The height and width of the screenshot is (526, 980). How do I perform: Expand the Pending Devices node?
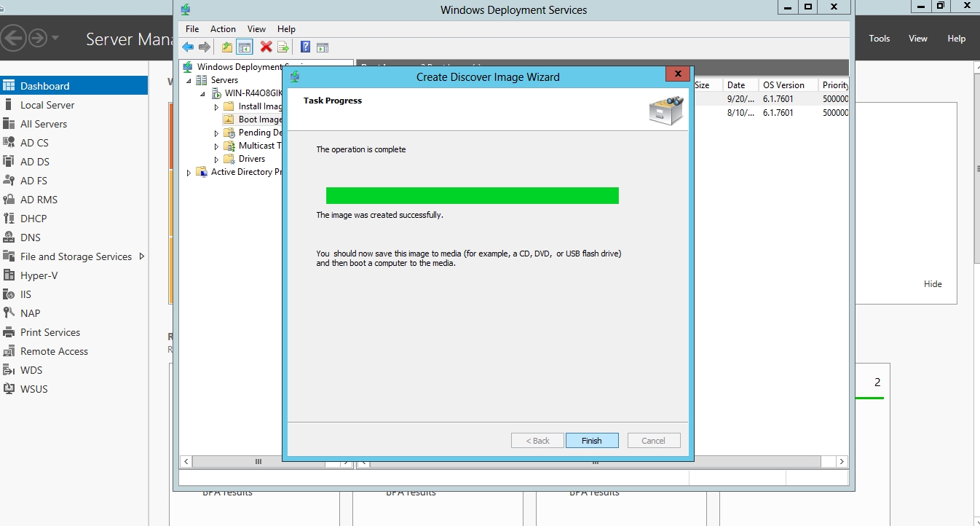pos(216,133)
